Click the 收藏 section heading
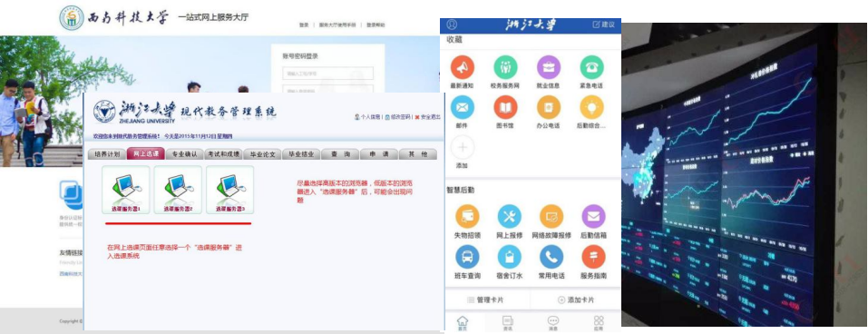This screenshot has width=868, height=334. coord(454,40)
